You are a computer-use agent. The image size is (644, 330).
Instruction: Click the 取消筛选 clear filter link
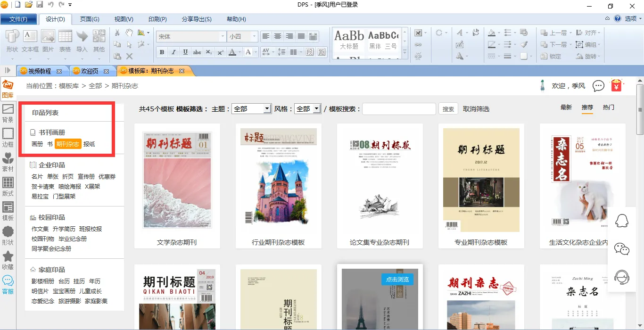(476, 109)
